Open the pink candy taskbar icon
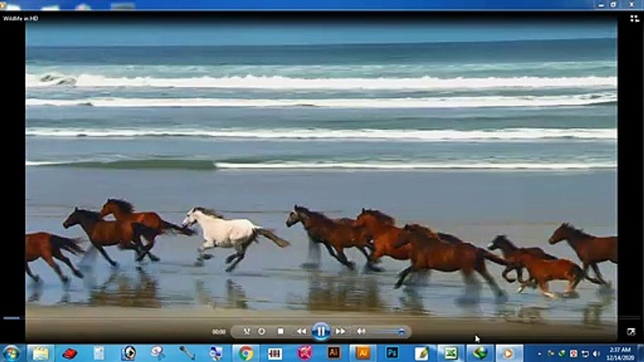 coord(305,353)
